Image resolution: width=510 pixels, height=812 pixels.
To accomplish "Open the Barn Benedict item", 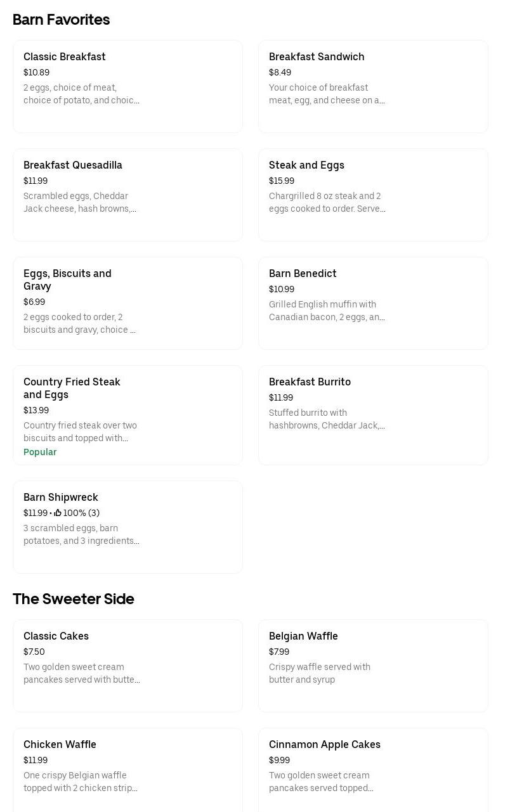I will pyautogui.click(x=372, y=303).
